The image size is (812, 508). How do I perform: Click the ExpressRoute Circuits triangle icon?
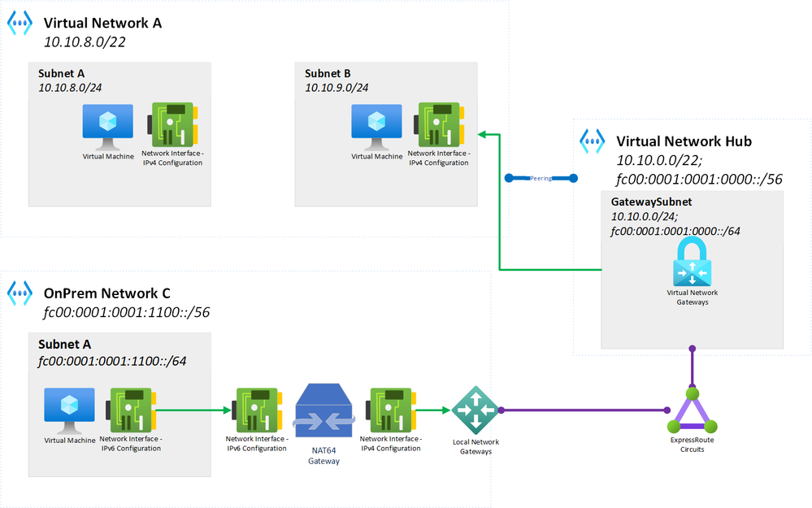pyautogui.click(x=693, y=410)
